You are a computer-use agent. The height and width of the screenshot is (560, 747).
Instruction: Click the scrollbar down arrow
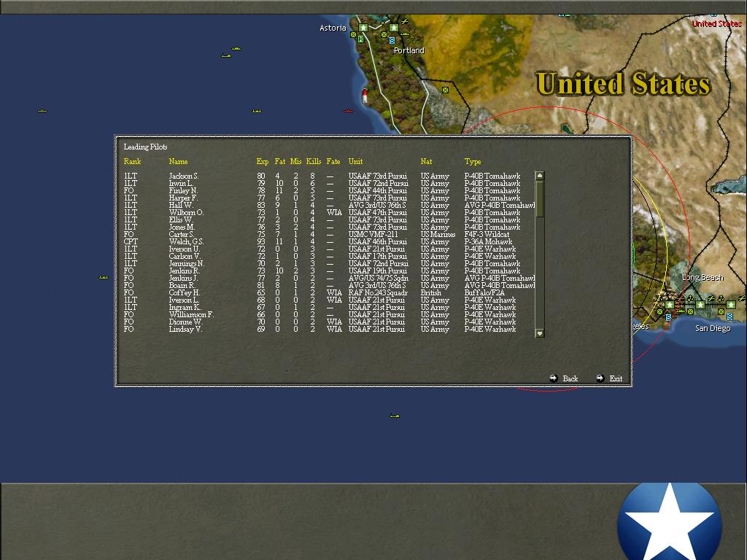tap(539, 332)
